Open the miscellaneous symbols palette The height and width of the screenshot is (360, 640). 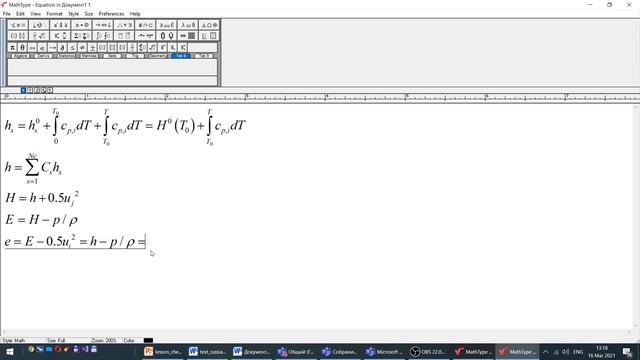click(x=167, y=25)
